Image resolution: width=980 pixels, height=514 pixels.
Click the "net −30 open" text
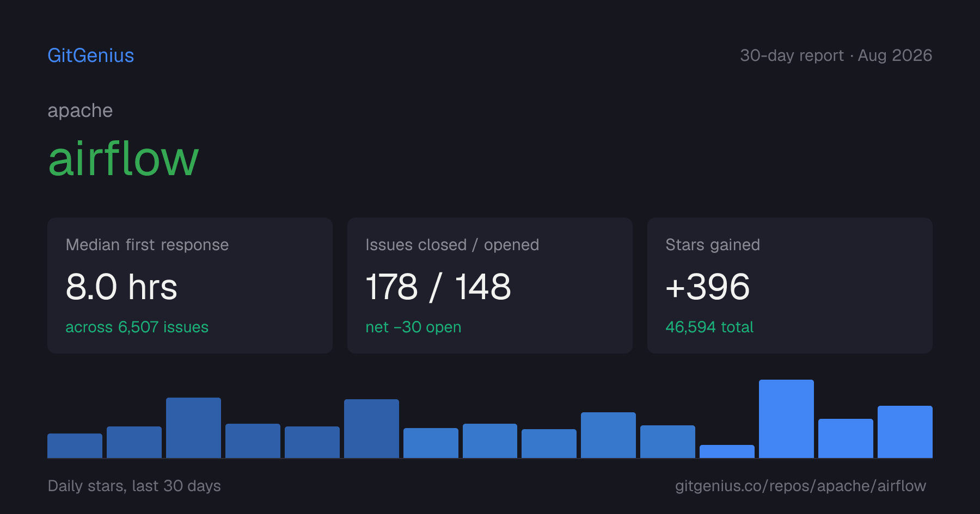(413, 327)
